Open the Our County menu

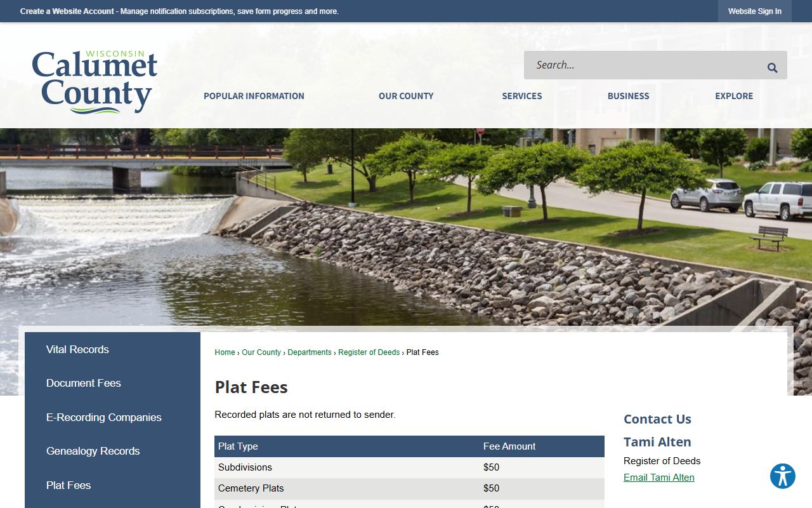click(x=406, y=96)
